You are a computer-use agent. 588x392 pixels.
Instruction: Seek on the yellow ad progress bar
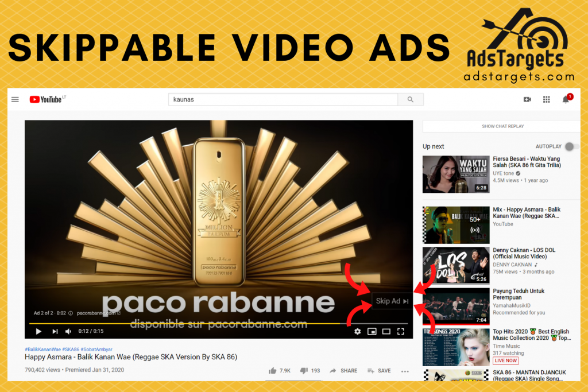coord(219,323)
